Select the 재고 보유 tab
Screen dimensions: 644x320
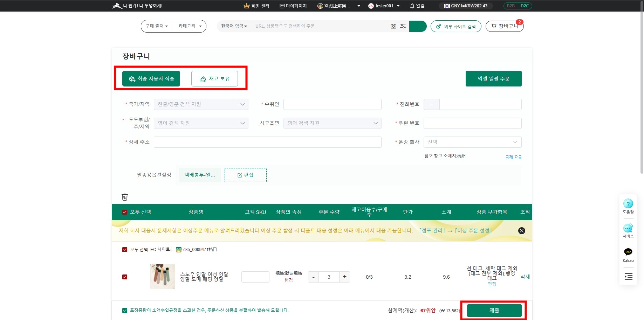pos(214,78)
